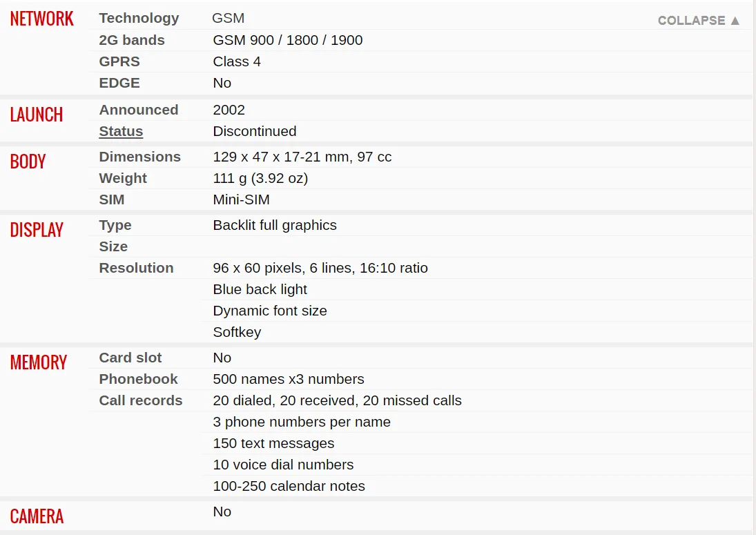Select the Resolution spec label
Viewport: 756px width, 535px height.
(x=136, y=268)
